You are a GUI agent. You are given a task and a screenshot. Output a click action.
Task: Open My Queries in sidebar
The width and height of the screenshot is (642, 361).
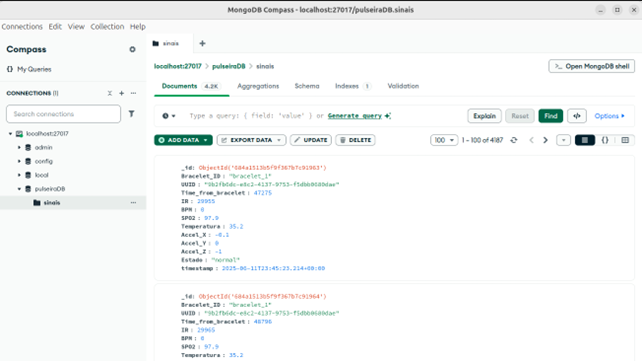[29, 69]
